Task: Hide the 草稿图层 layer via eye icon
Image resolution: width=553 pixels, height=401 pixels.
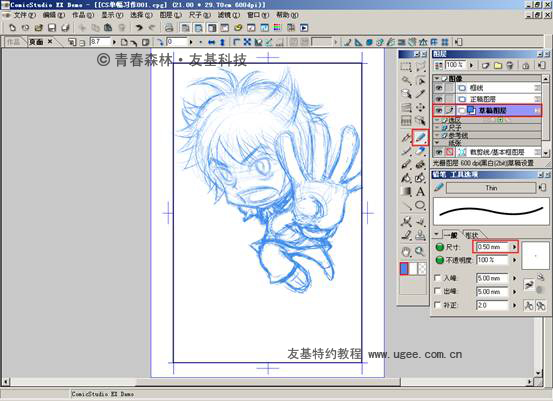Action: [438, 110]
